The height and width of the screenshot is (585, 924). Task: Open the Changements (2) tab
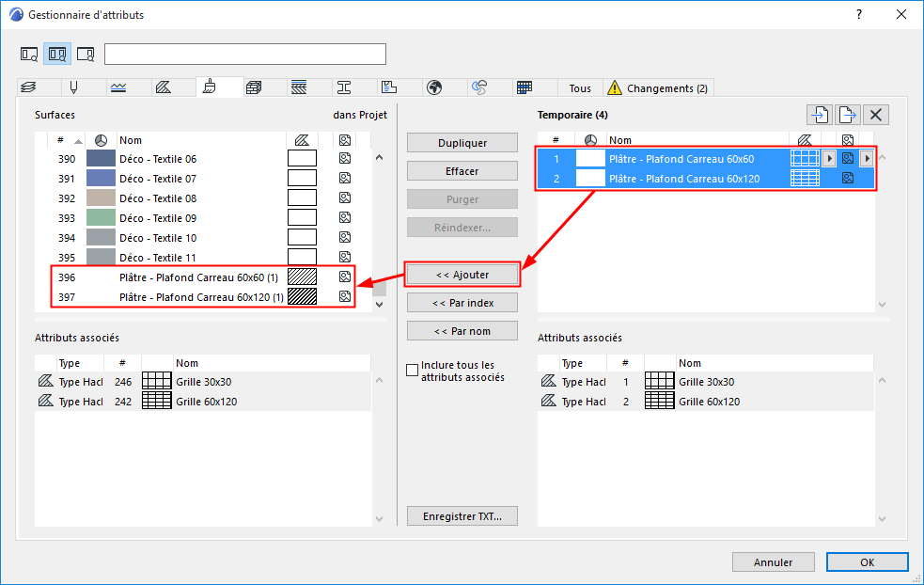pyautogui.click(x=658, y=88)
